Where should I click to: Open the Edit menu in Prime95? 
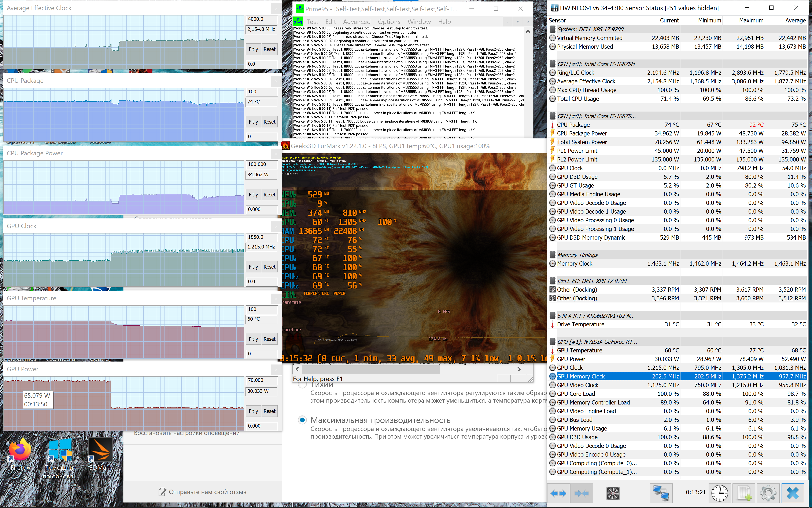(x=331, y=22)
